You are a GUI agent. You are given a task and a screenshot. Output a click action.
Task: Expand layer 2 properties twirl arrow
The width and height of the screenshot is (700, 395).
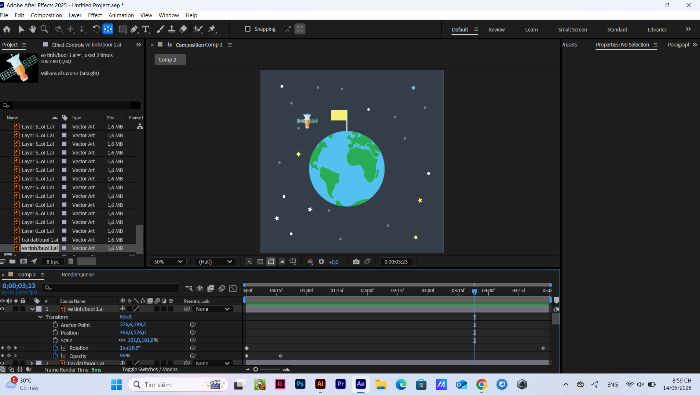32,363
